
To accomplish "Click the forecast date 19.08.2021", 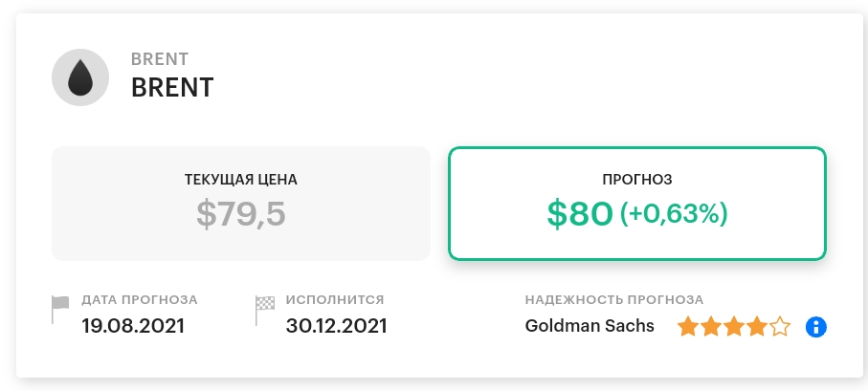I will (x=133, y=326).
